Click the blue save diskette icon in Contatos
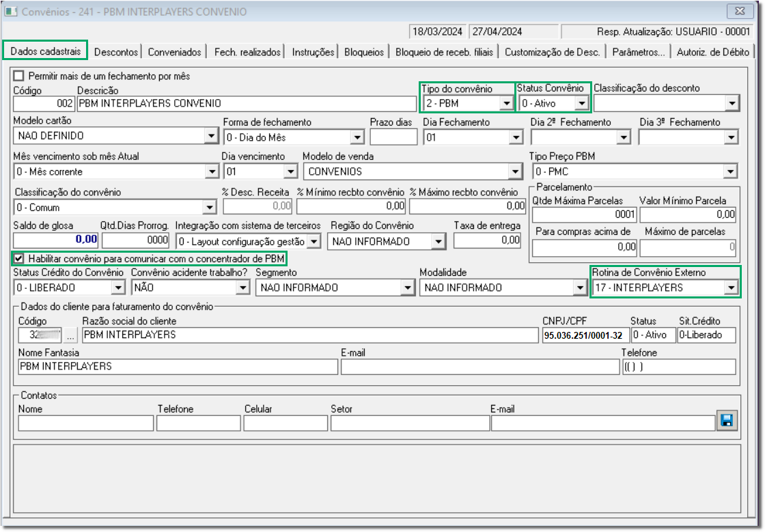The width and height of the screenshot is (765, 532). click(727, 421)
